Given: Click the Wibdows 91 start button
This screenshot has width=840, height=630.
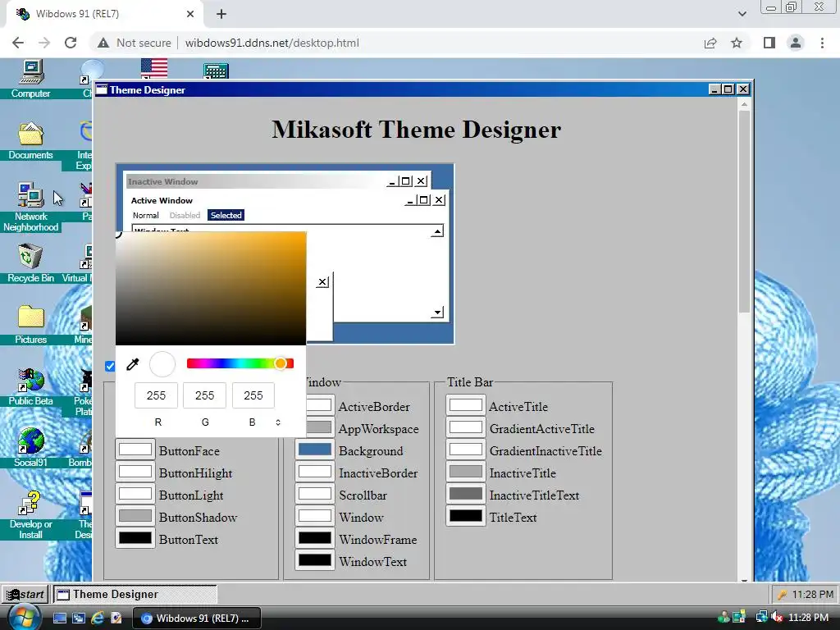Looking at the screenshot, I should click(25, 594).
